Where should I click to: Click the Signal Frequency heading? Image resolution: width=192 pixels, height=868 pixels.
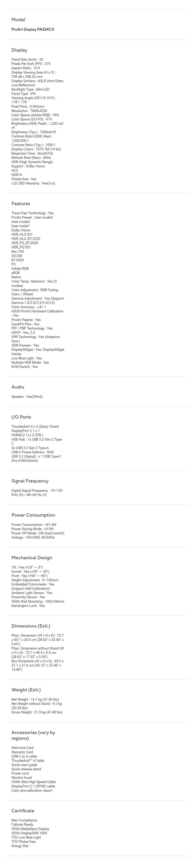30,481
